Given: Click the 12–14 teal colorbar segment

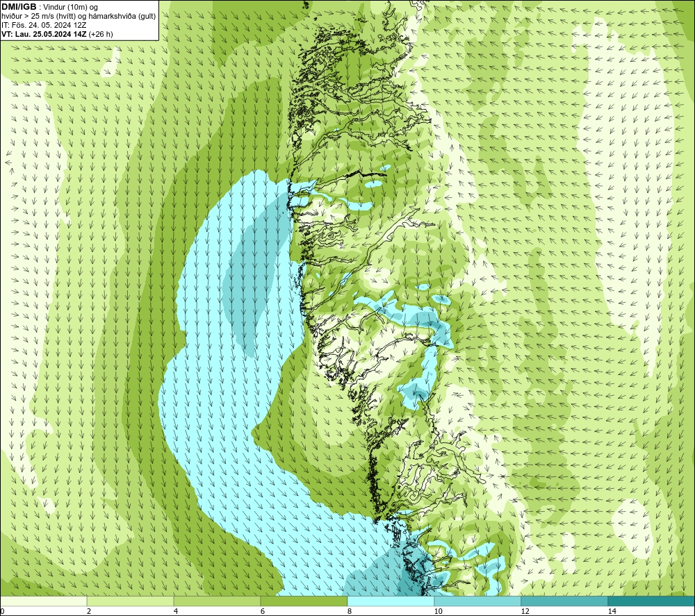Looking at the screenshot, I should point(564,601).
